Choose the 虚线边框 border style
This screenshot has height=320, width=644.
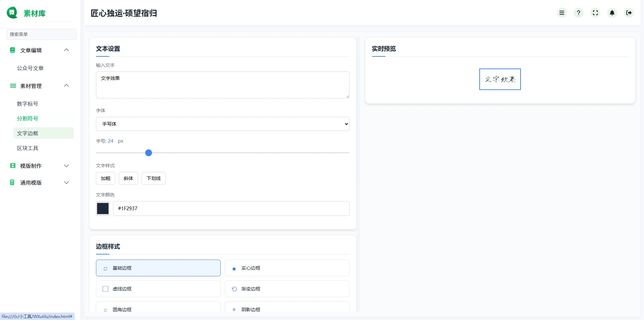(x=158, y=289)
